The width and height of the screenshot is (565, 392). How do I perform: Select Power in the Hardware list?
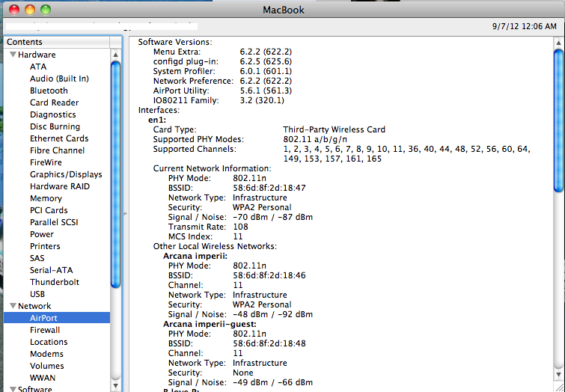tap(42, 234)
